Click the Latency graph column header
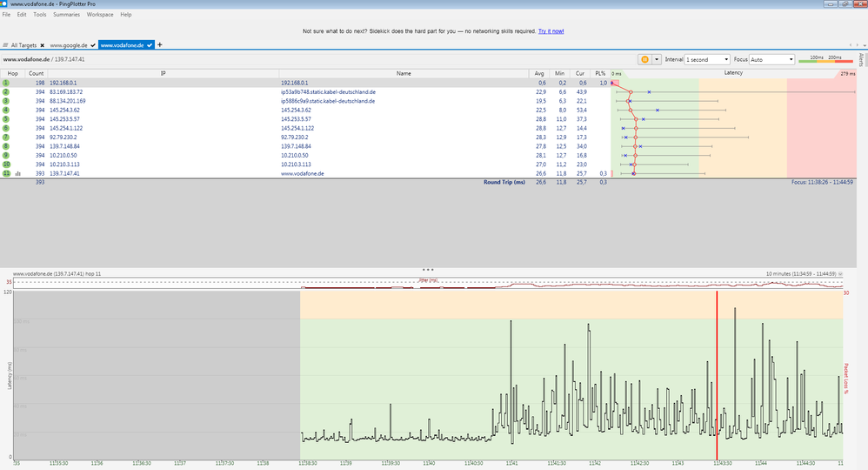Viewport: 868px width, 470px height. [x=733, y=73]
